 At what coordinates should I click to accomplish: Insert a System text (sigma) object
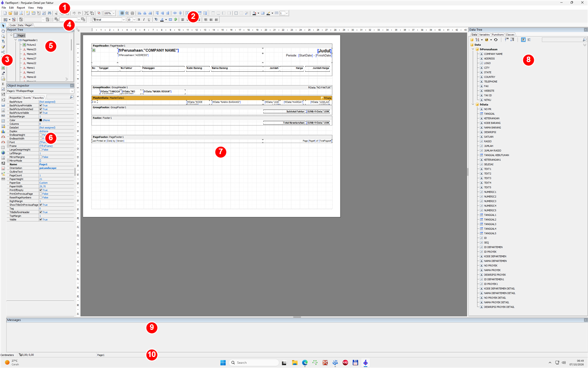pyautogui.click(x=3, y=84)
